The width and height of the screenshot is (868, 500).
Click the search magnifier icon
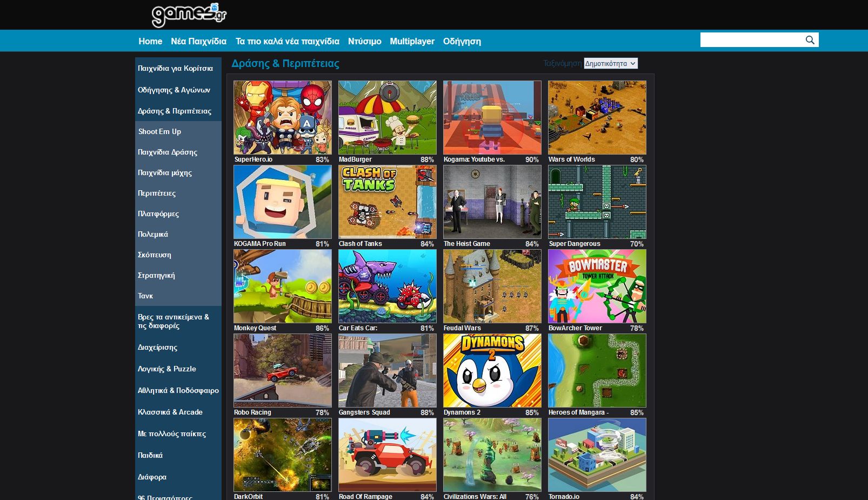[810, 40]
